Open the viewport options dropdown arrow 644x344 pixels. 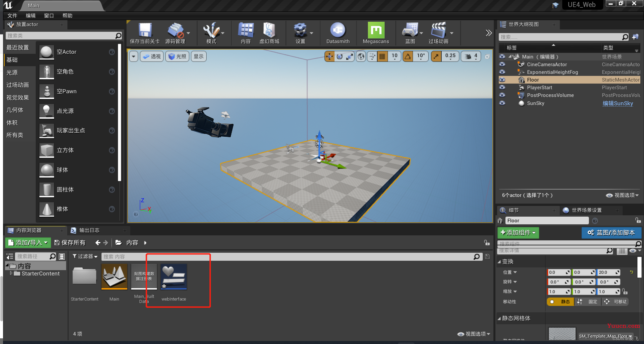(x=134, y=56)
